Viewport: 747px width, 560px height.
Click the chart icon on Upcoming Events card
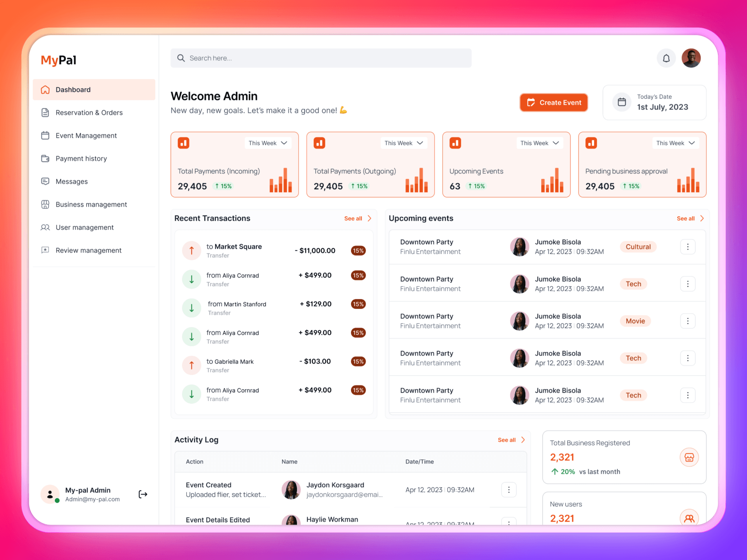coord(455,143)
